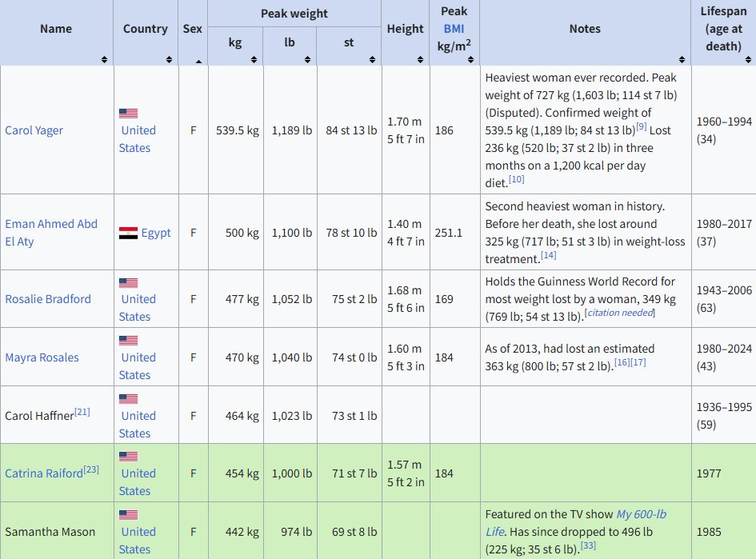Open Catrina Raiford article link

(44, 473)
